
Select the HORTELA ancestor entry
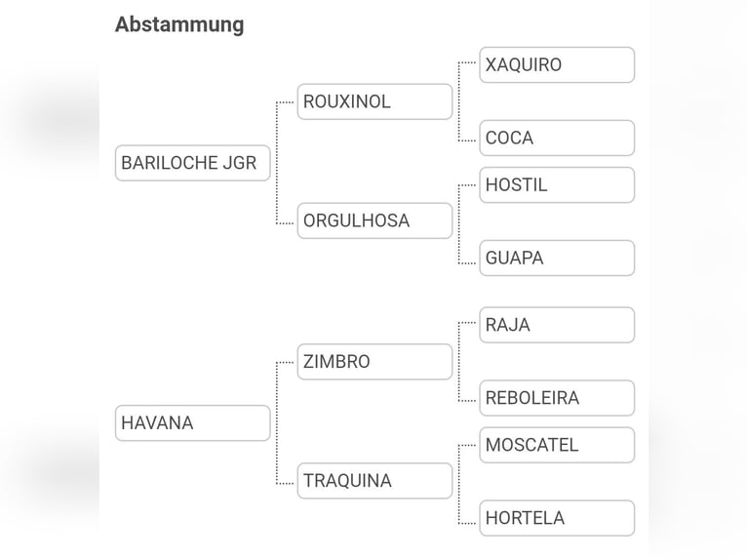(557, 518)
